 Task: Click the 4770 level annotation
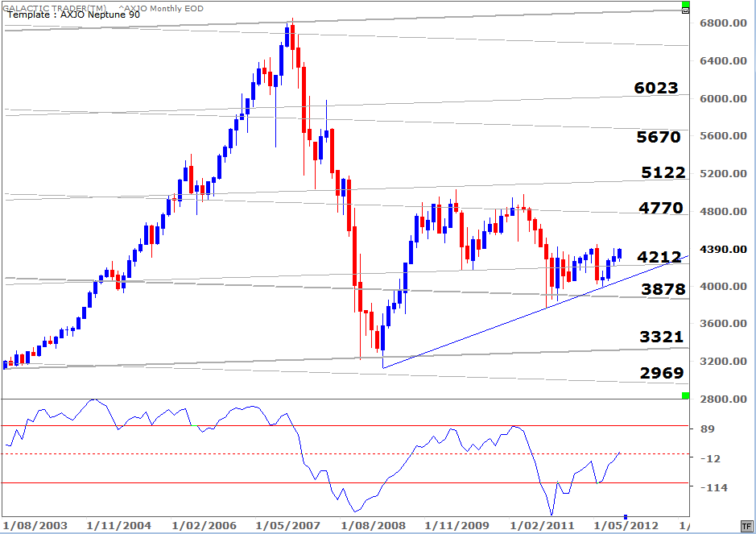[x=661, y=208]
